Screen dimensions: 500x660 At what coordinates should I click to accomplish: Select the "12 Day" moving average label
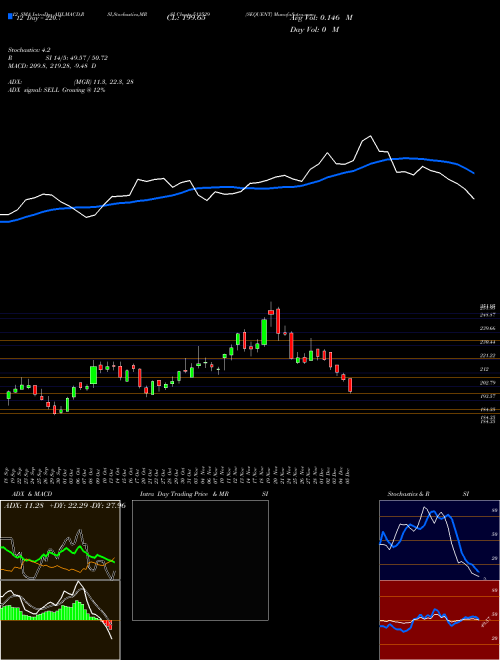(38, 18)
